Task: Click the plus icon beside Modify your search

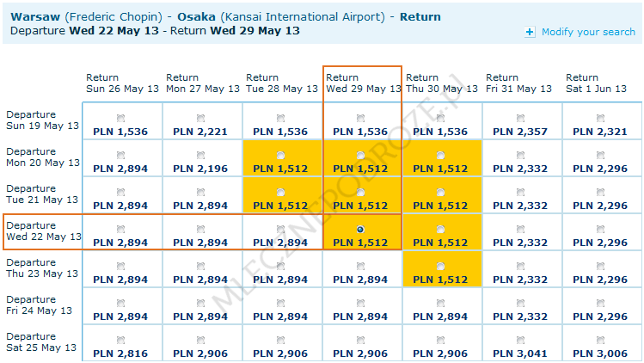Action: click(530, 33)
